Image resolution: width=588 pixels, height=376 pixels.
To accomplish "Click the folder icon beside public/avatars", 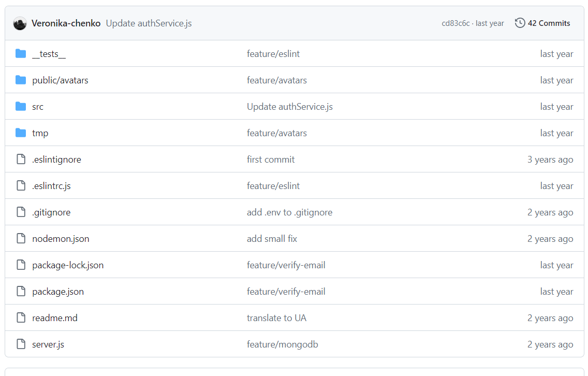I will click(21, 80).
